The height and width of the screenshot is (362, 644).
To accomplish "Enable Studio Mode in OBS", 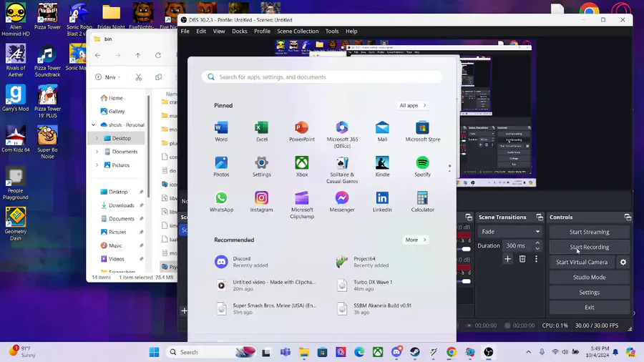I will click(x=590, y=278).
